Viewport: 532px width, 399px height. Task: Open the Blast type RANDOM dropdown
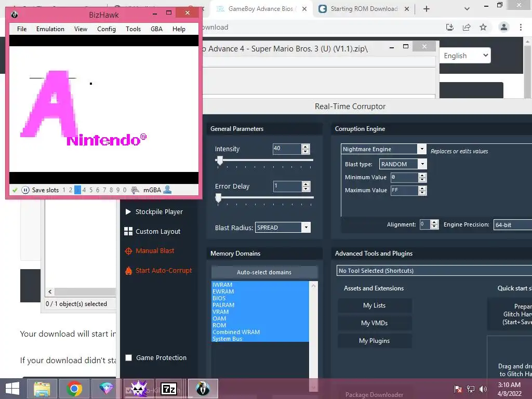click(x=422, y=164)
